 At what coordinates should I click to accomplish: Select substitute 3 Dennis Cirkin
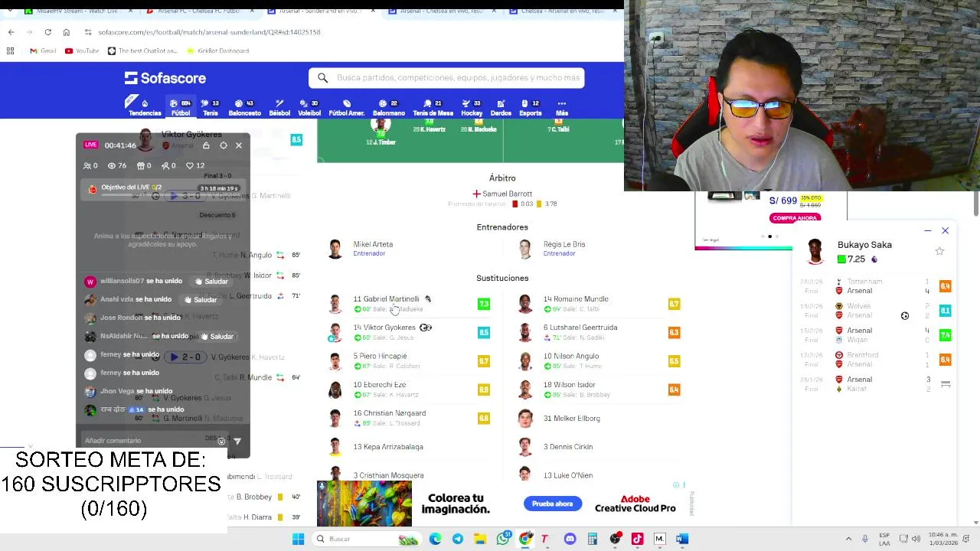coord(599,447)
